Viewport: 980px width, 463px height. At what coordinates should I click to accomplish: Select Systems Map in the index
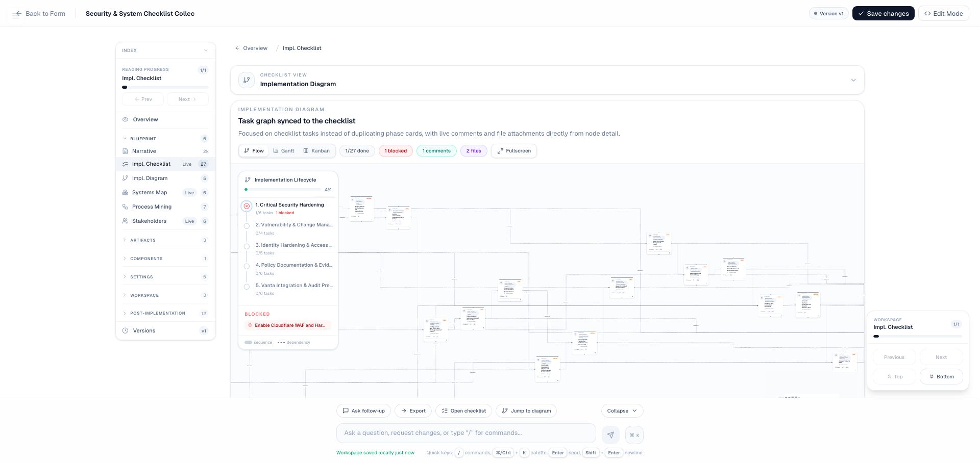[x=149, y=192]
